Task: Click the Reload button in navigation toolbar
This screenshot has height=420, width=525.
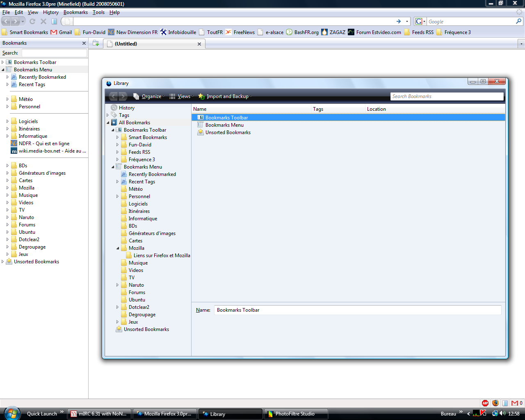Action: pyautogui.click(x=32, y=21)
